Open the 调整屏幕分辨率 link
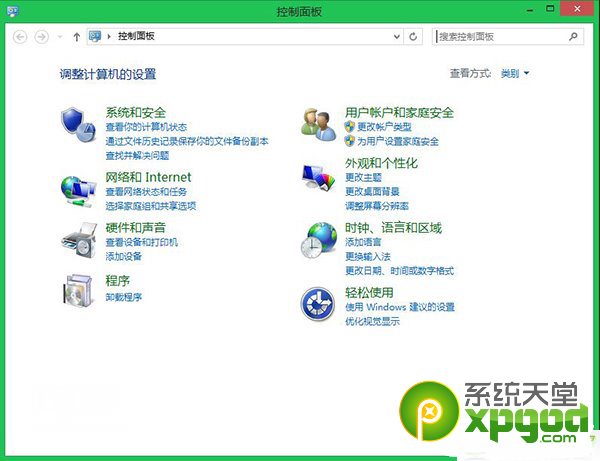Viewport: 600px width, 461px height. click(x=375, y=205)
